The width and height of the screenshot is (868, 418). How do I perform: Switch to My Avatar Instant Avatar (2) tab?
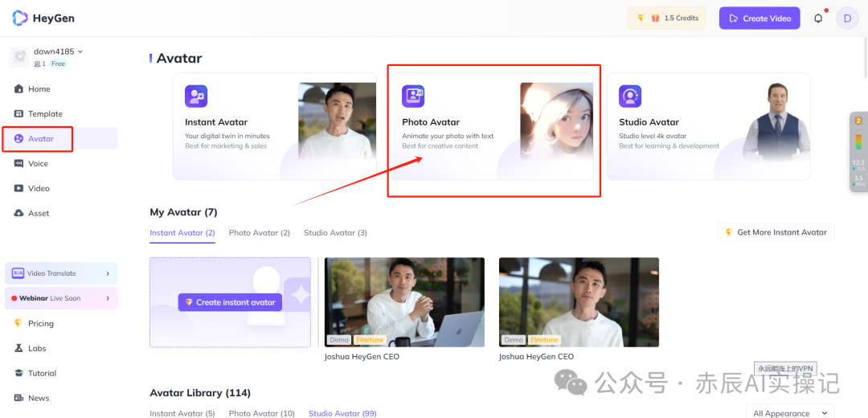(x=182, y=233)
